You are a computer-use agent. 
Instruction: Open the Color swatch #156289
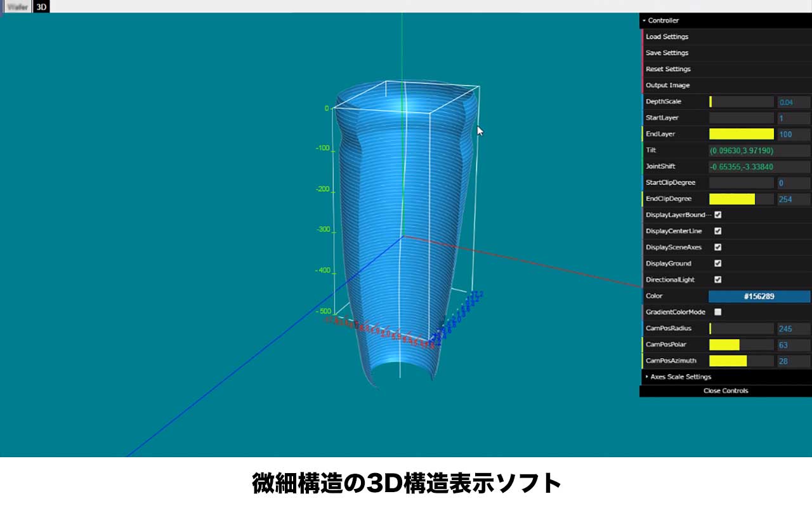pyautogui.click(x=759, y=297)
